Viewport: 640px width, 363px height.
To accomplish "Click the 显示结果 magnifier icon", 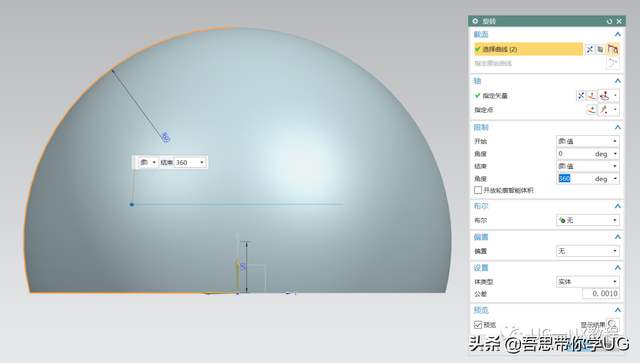I will pyautogui.click(x=612, y=324).
